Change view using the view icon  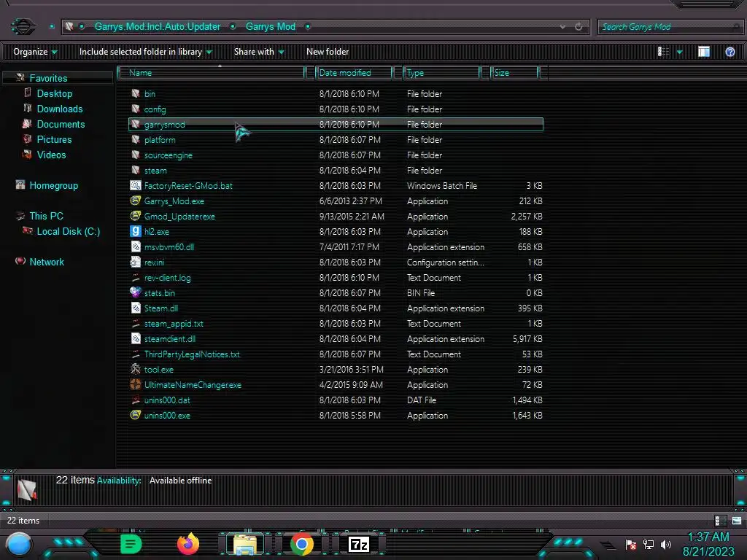pyautogui.click(x=663, y=52)
